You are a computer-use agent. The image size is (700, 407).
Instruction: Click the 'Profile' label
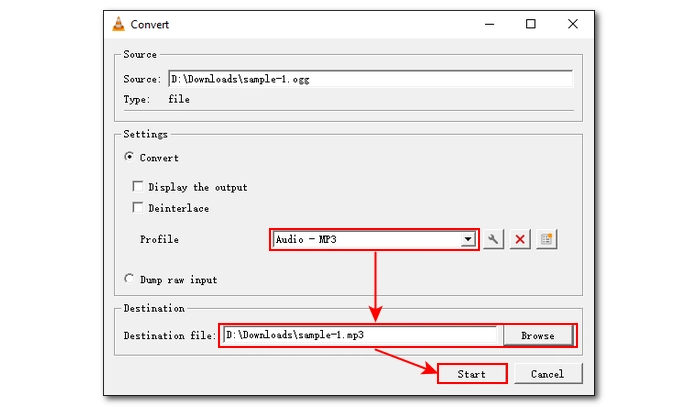[x=159, y=240]
